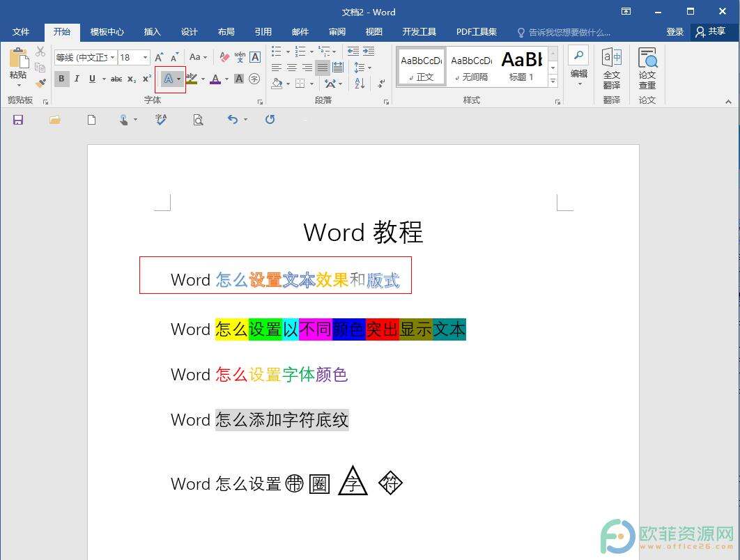This screenshot has width=740, height=560.
Task: Apply the purple font color button
Action: (216, 79)
